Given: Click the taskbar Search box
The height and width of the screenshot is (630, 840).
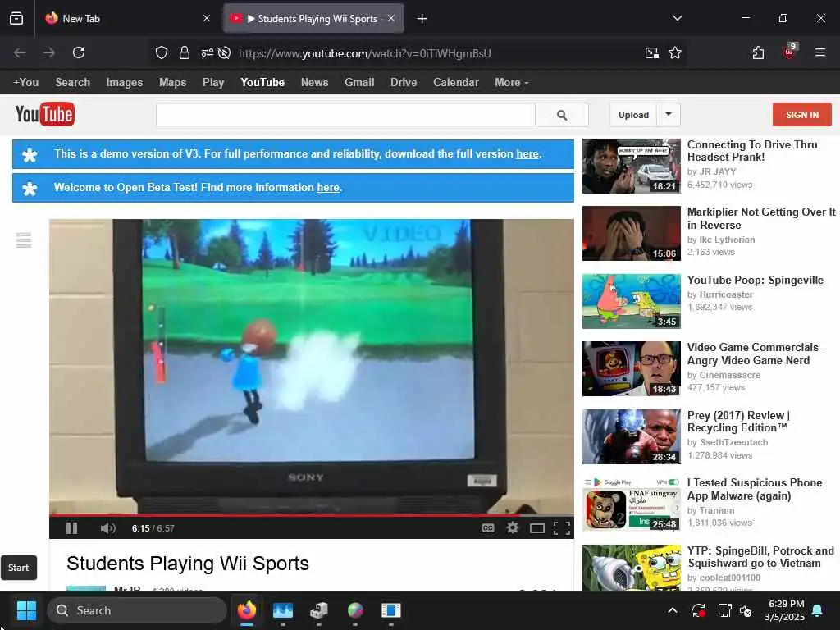Looking at the screenshot, I should point(137,610).
